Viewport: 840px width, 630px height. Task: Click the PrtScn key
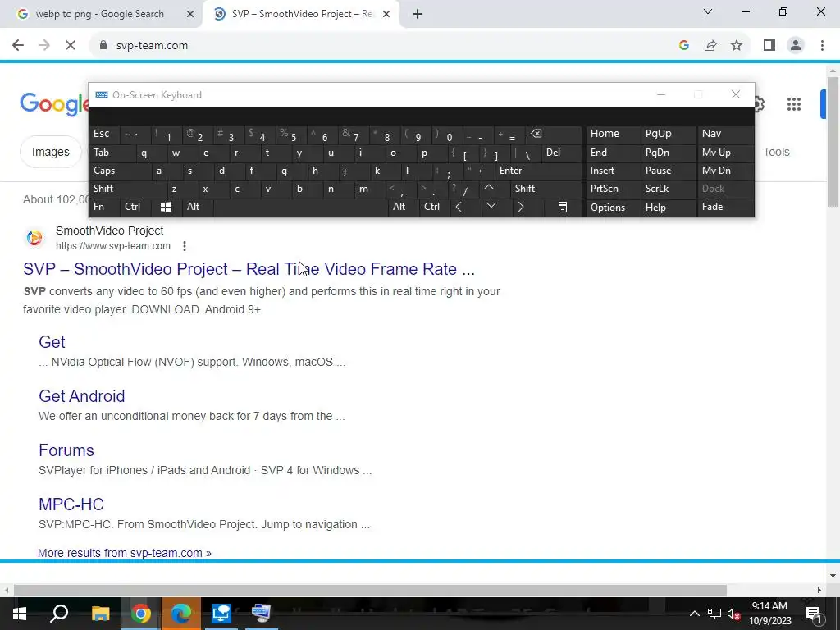(x=613, y=189)
